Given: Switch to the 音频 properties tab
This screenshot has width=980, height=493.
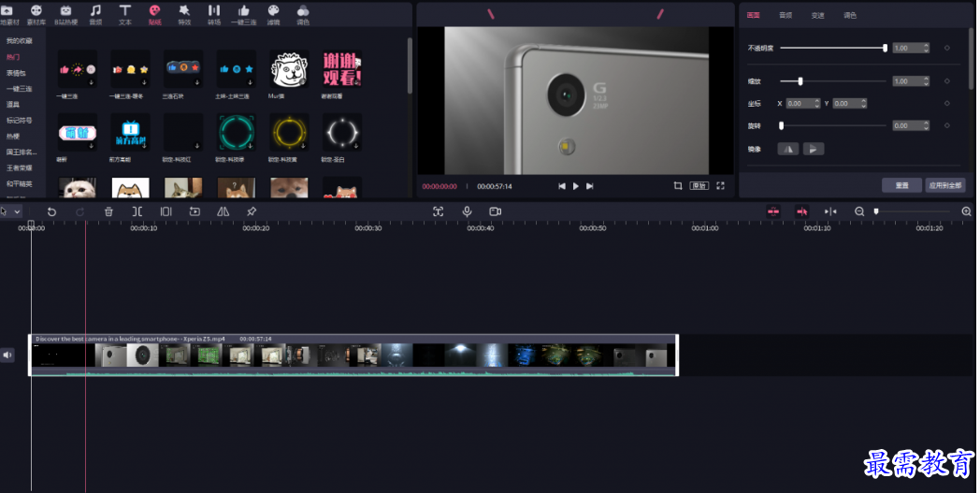Looking at the screenshot, I should coord(785,15).
